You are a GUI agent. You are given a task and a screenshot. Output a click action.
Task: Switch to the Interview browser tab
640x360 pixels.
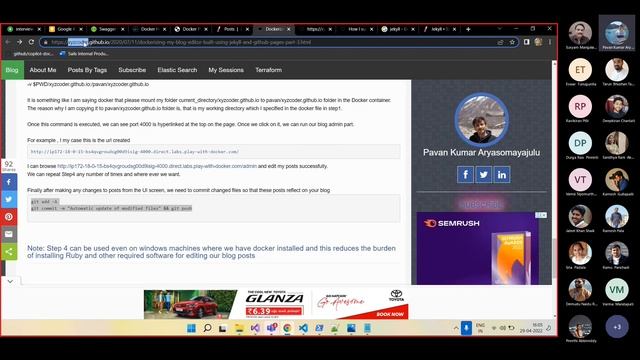point(24,29)
